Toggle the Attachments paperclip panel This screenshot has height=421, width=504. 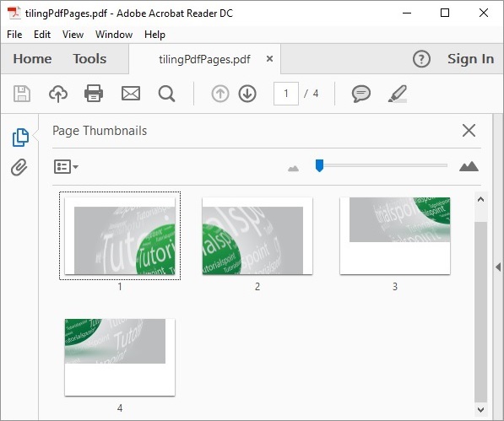(19, 167)
